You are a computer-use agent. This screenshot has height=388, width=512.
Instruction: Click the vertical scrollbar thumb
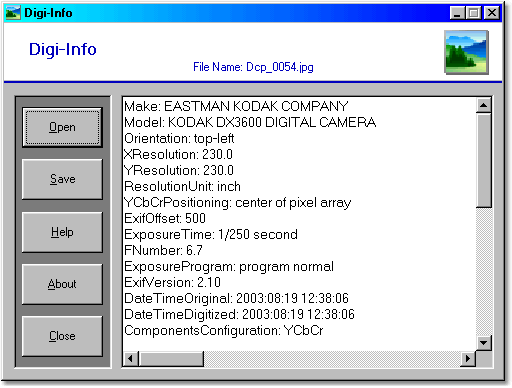pyautogui.click(x=483, y=161)
